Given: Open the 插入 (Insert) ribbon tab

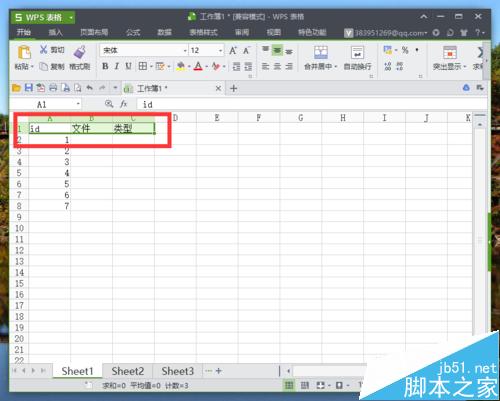Looking at the screenshot, I should 55,32.
